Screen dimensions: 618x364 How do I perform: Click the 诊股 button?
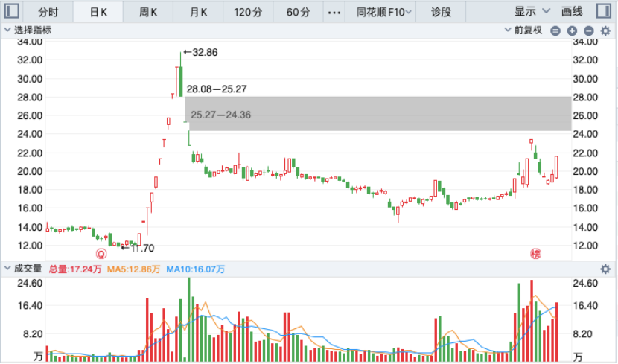click(x=441, y=12)
